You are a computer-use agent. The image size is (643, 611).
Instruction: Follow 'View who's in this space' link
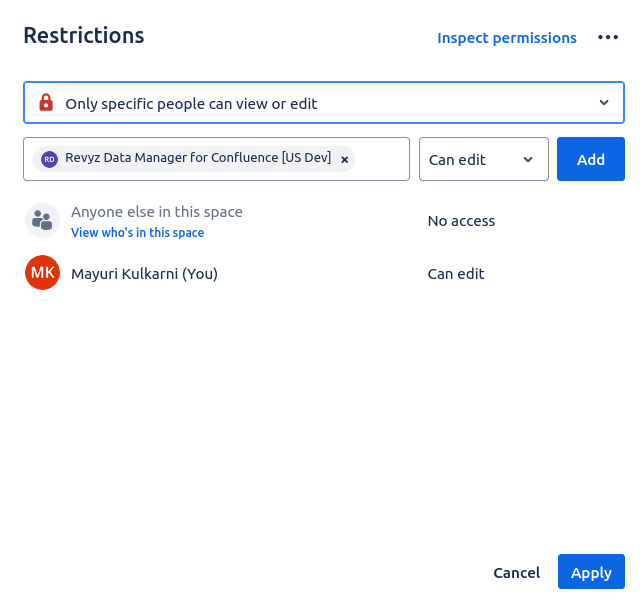[x=137, y=233]
